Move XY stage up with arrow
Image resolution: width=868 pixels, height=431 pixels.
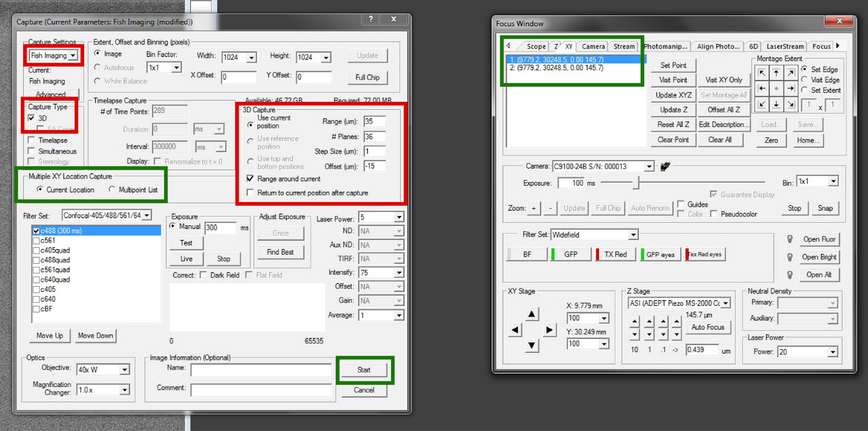(532, 314)
